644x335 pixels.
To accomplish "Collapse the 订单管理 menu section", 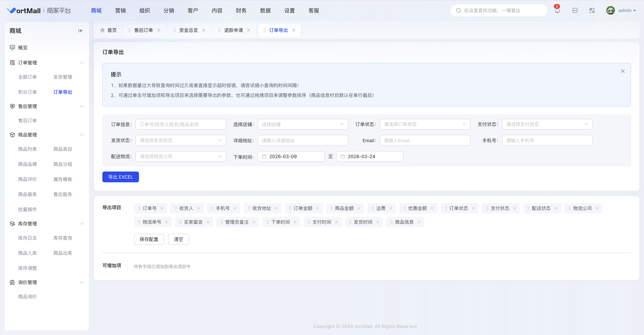I will [x=82, y=63].
